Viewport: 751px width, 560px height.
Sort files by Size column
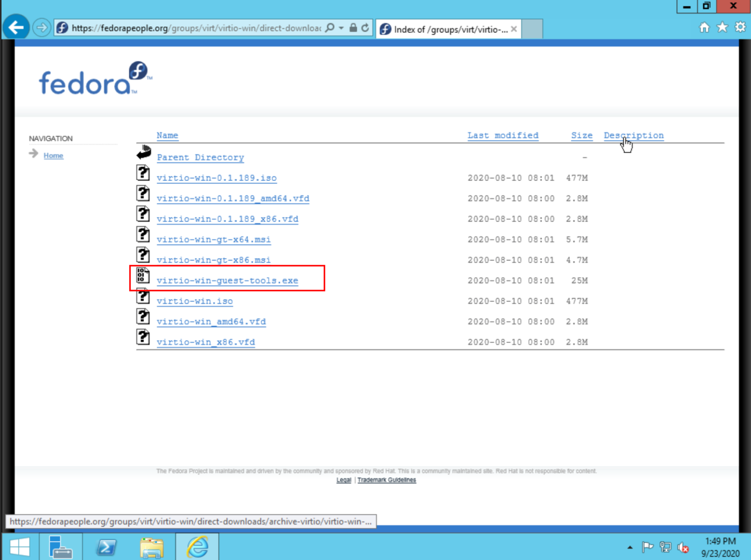click(x=581, y=135)
